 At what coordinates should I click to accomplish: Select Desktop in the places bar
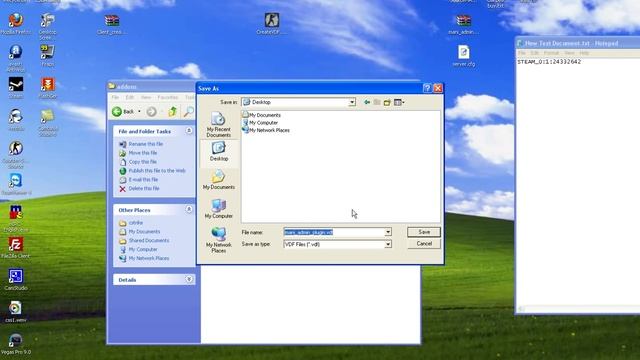(x=219, y=151)
